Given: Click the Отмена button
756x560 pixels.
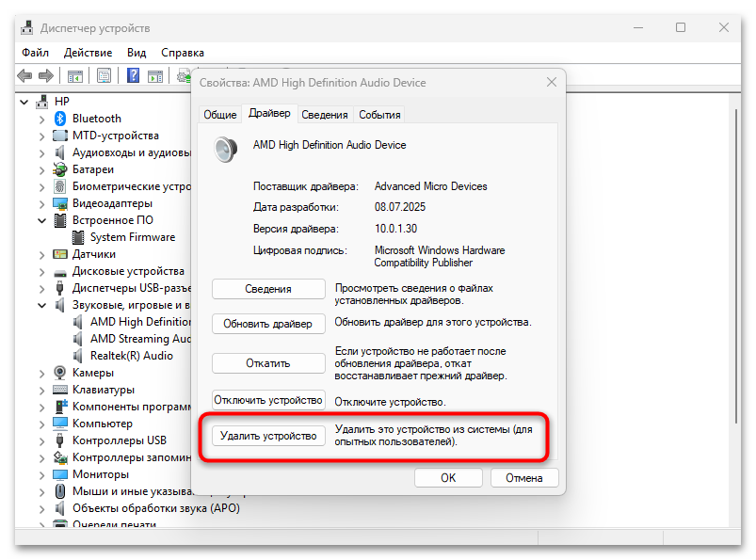Looking at the screenshot, I should point(524,477).
